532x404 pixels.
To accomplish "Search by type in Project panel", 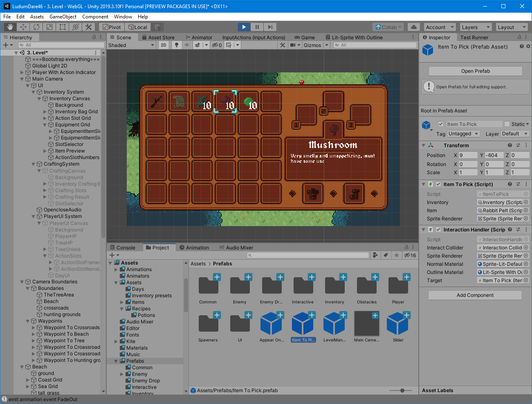I will click(375, 255).
